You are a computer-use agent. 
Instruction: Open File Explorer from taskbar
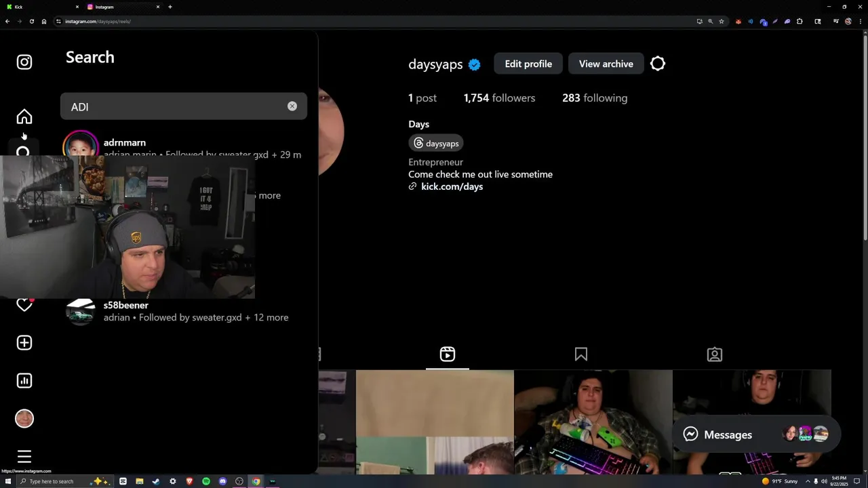(139, 481)
